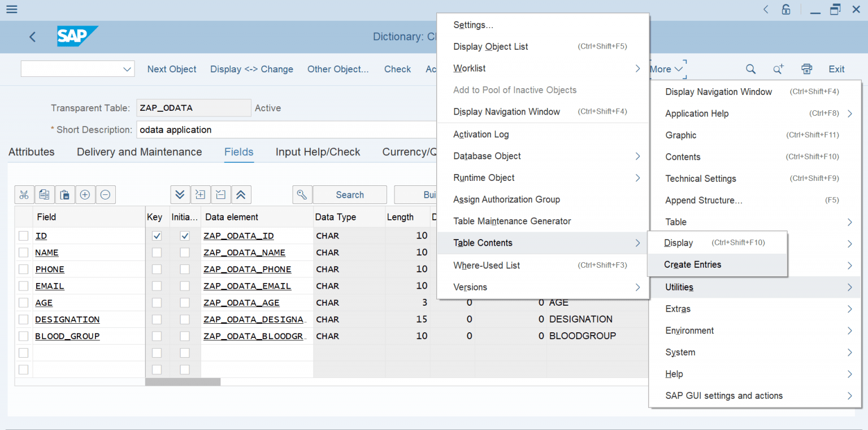This screenshot has width=868, height=430.
Task: Click the Copy icon in the fields toolbar
Action: 44,194
